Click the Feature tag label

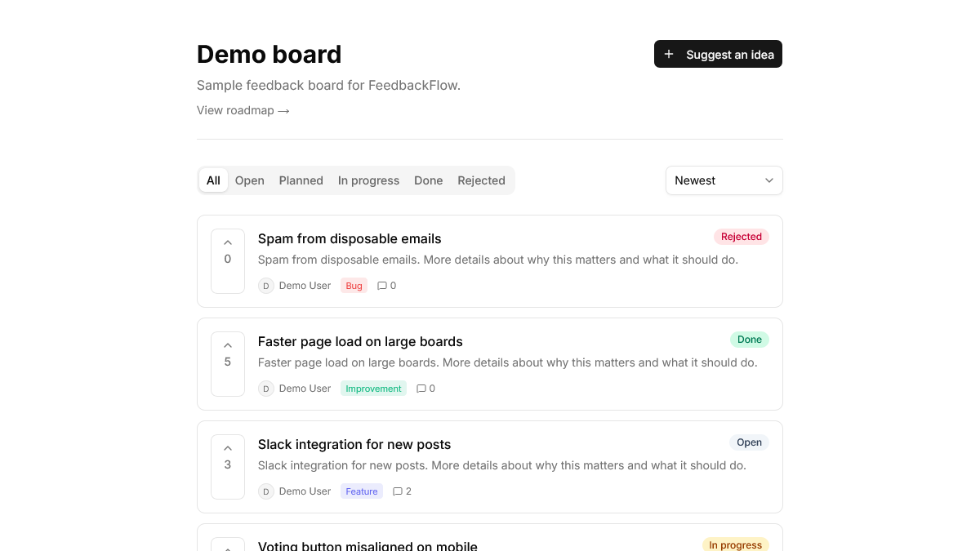[362, 491]
